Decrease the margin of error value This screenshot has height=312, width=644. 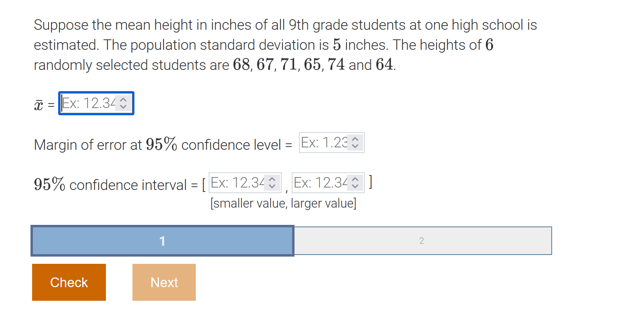click(x=355, y=146)
